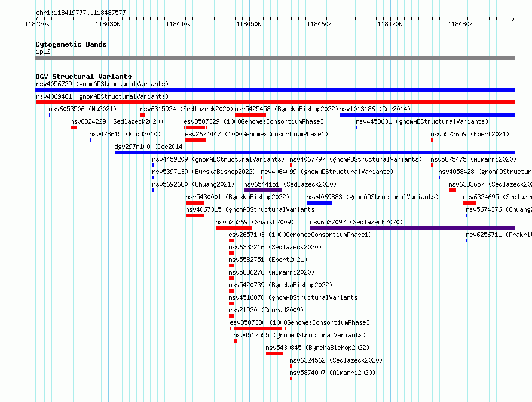Click nsv5397139 (ByrskaBishop2022) label
532x402 pixels.
(x=204, y=172)
